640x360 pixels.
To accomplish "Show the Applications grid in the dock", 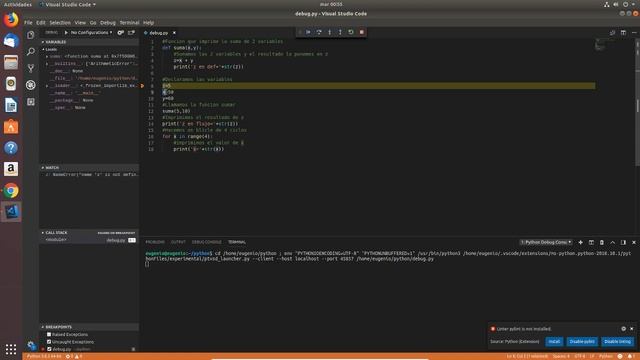I will [x=11, y=349].
